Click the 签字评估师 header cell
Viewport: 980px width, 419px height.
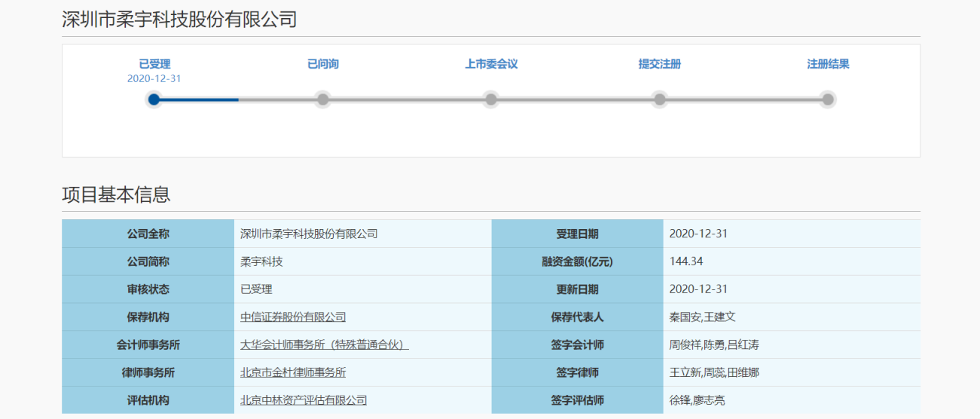tap(578, 400)
